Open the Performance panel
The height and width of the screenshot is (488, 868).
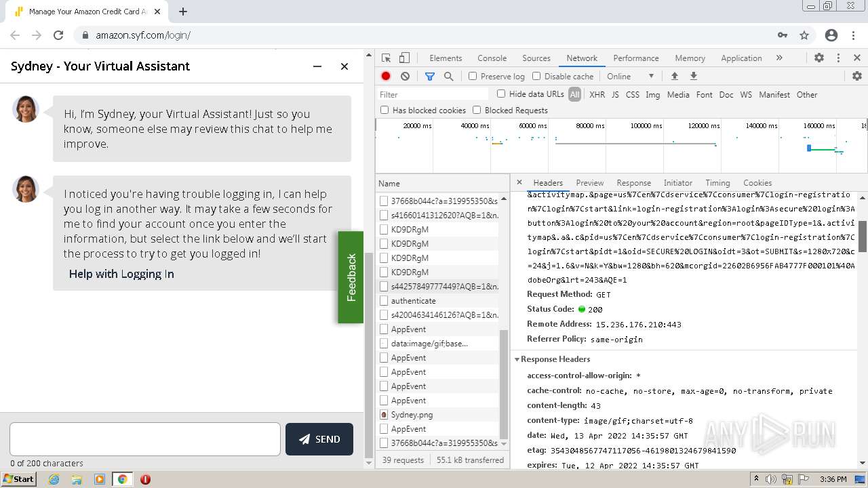click(x=636, y=58)
